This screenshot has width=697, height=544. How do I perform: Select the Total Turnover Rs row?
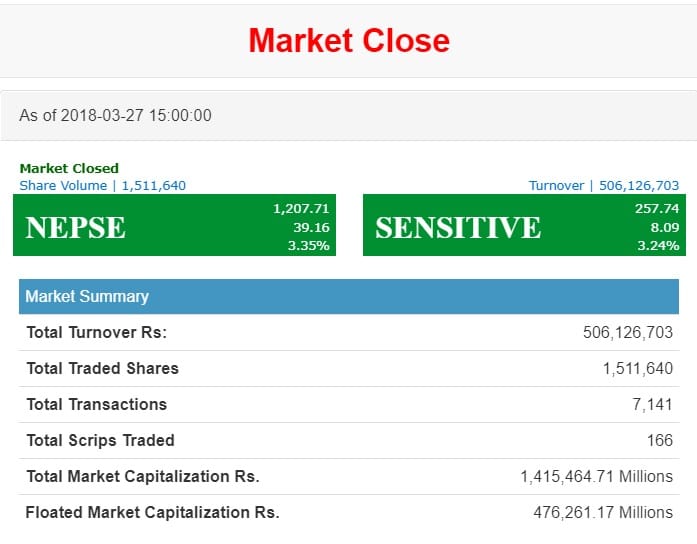coord(349,332)
